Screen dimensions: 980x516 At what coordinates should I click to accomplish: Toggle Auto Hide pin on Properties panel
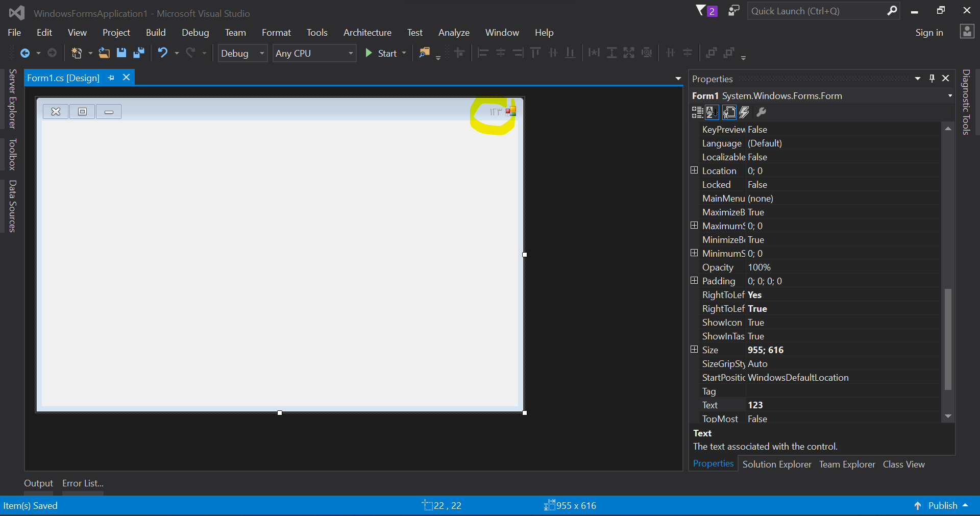tap(932, 78)
